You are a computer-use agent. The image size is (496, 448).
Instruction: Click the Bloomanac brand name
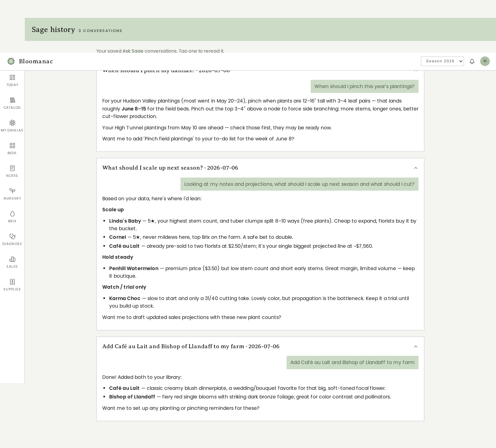pyautogui.click(x=36, y=61)
